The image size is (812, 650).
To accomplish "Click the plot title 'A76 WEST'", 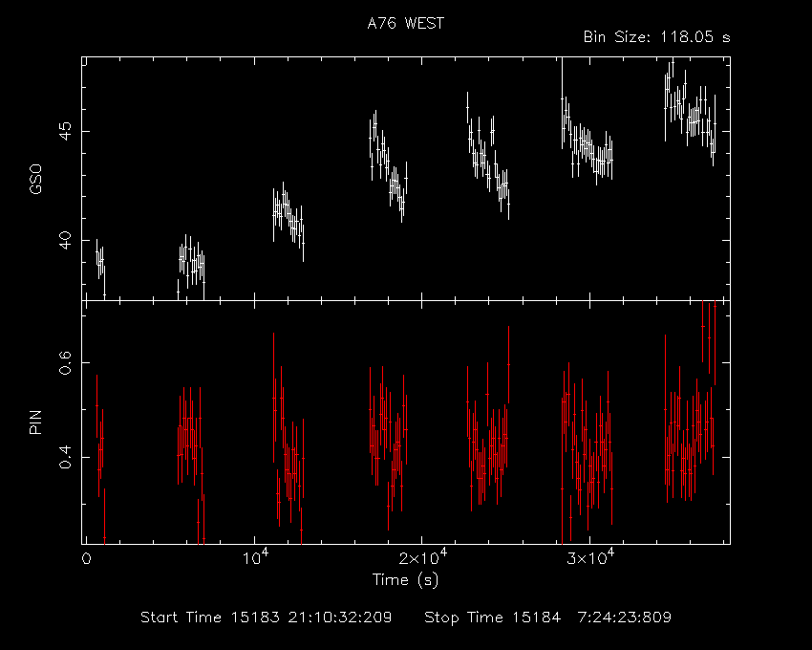I will point(405,23).
